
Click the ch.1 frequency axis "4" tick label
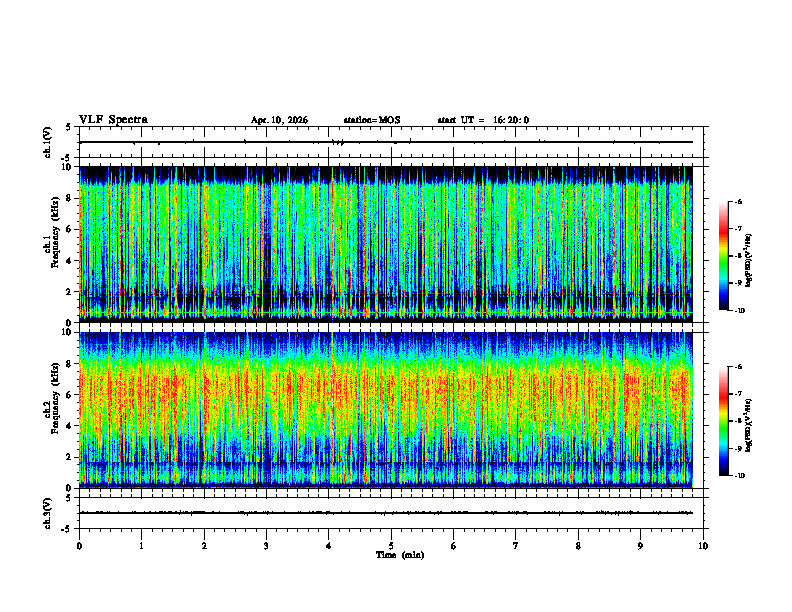click(x=70, y=261)
